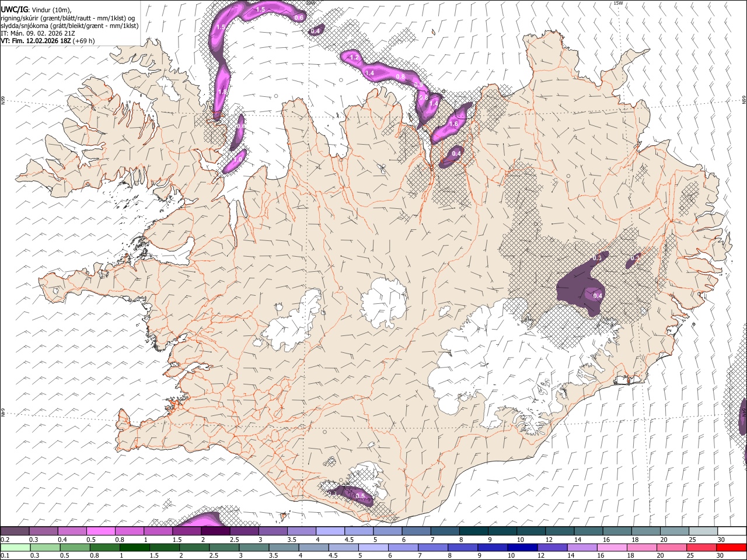This screenshot has height=560, width=747.
Task: Pick lower legend dark blue swatch labeled 10
Action: coord(522,547)
